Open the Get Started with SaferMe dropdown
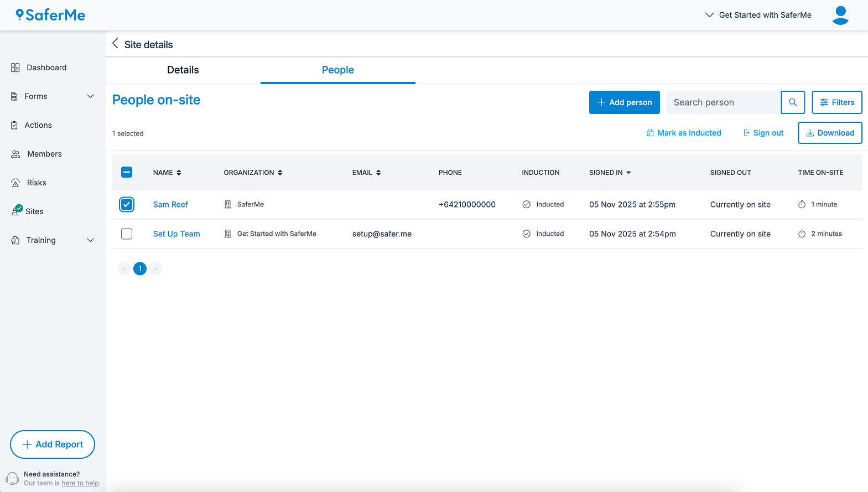The width and height of the screenshot is (868, 492). (x=758, y=15)
